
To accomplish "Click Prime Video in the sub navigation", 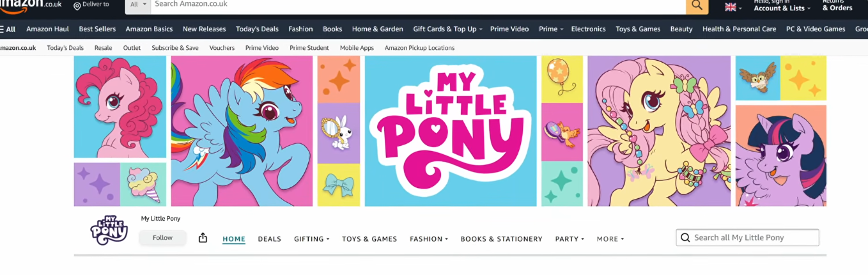I will pyautogui.click(x=262, y=48).
